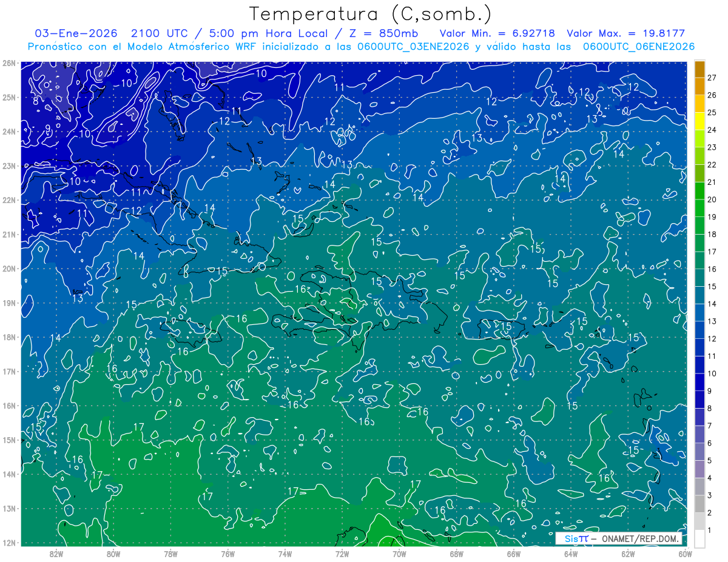Image resolution: width=728 pixels, height=562 pixels.
Task: Click latitude axis label "26N"
Action: coord(8,63)
